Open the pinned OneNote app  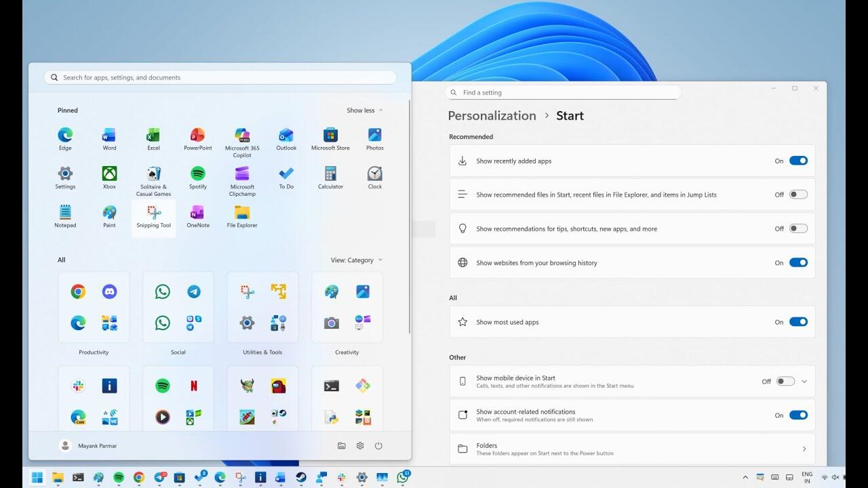(198, 216)
